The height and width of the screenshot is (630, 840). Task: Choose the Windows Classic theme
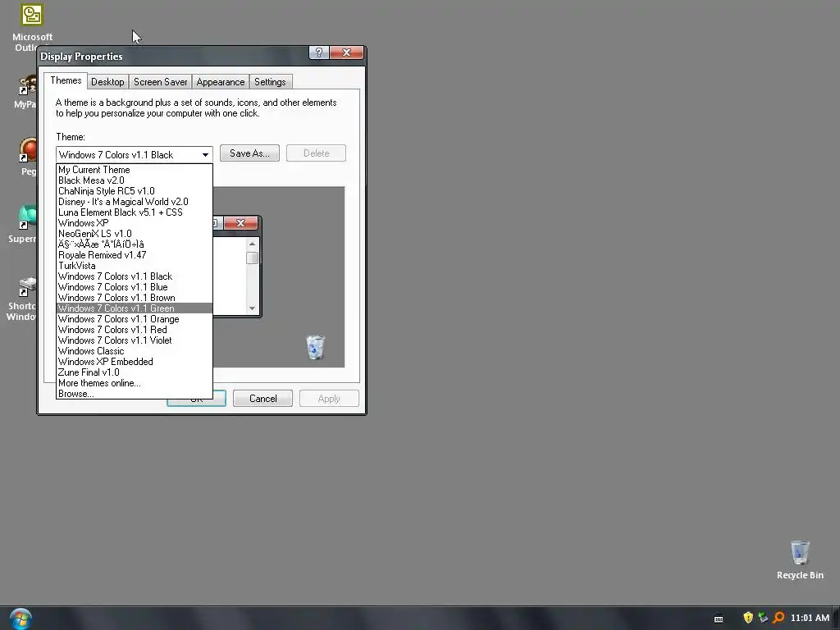(135, 351)
